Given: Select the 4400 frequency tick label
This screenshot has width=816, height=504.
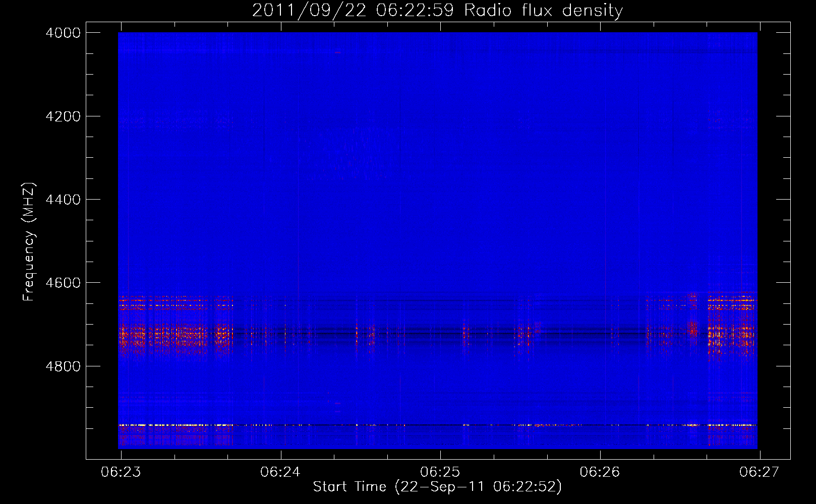Looking at the screenshot, I should click(63, 200).
